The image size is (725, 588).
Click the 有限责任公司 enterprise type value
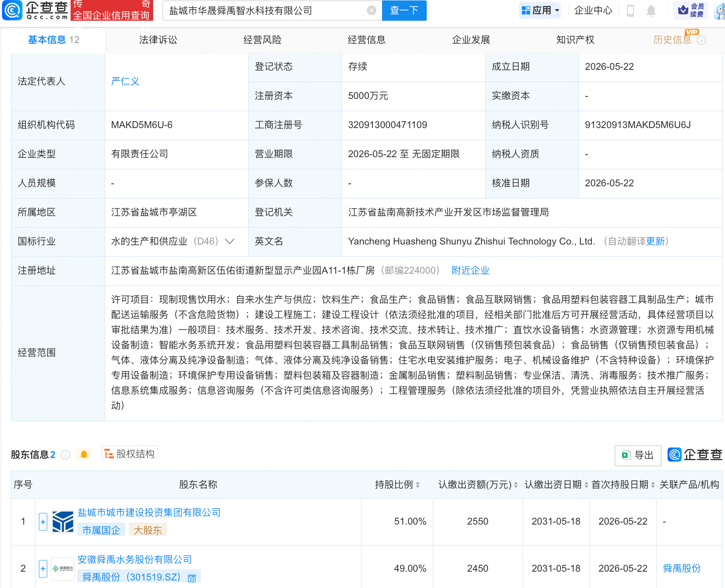[x=140, y=154]
